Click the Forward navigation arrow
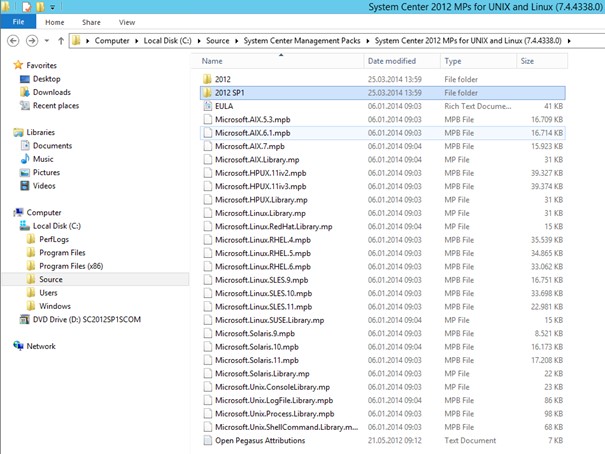The image size is (605, 454). [x=32, y=41]
